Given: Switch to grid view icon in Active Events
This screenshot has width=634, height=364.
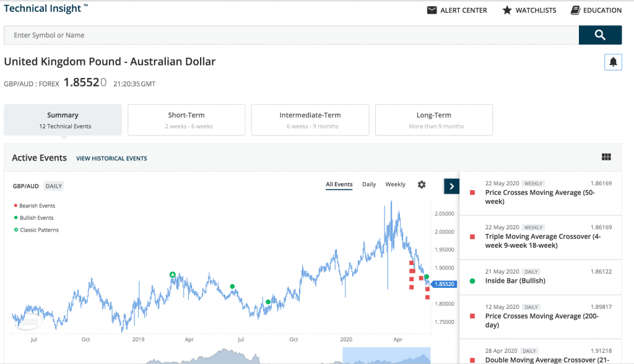Looking at the screenshot, I should coord(606,157).
